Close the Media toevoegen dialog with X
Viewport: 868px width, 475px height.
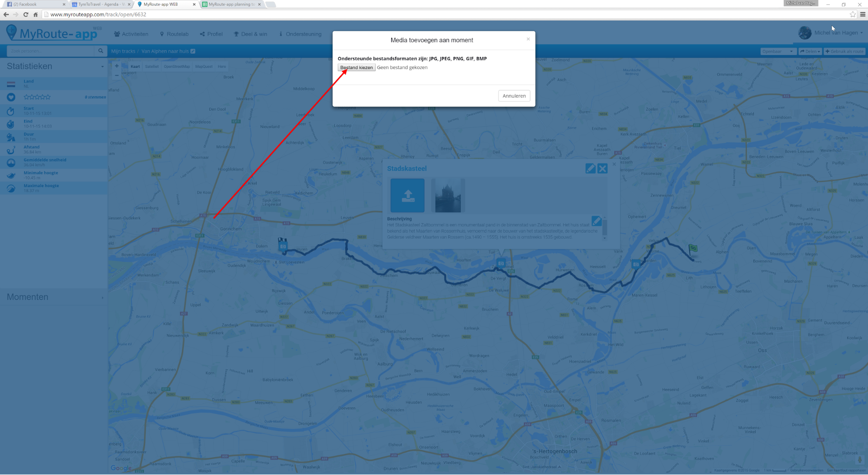[x=528, y=39]
